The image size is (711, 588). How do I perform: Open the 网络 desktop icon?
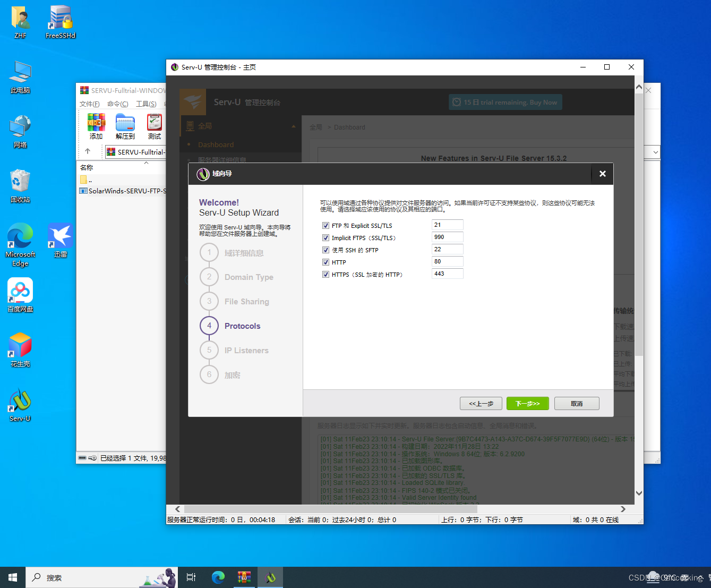click(20, 131)
